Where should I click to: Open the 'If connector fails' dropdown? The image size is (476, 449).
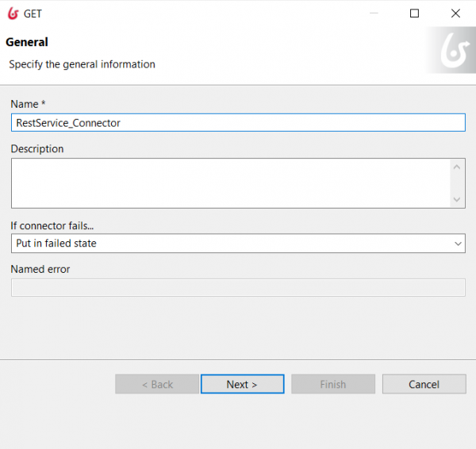238,244
